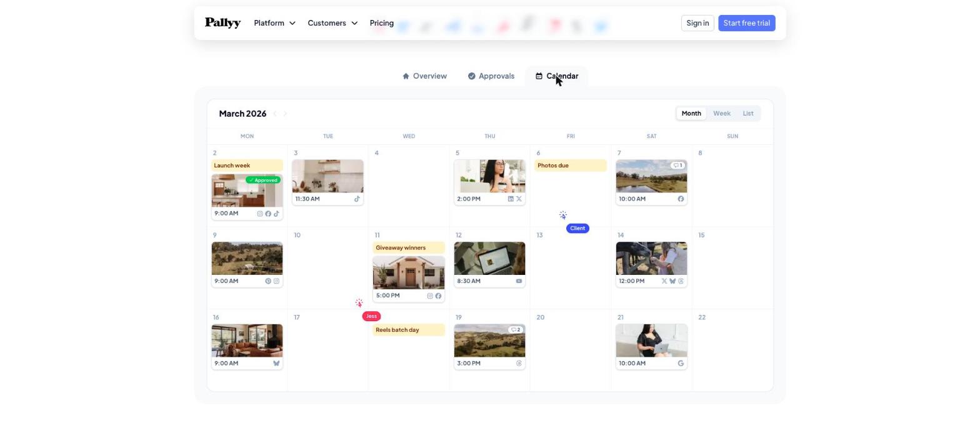Viewport: 980px width, 448px height.
Task: Switch calendar to Week view
Action: coord(722,114)
